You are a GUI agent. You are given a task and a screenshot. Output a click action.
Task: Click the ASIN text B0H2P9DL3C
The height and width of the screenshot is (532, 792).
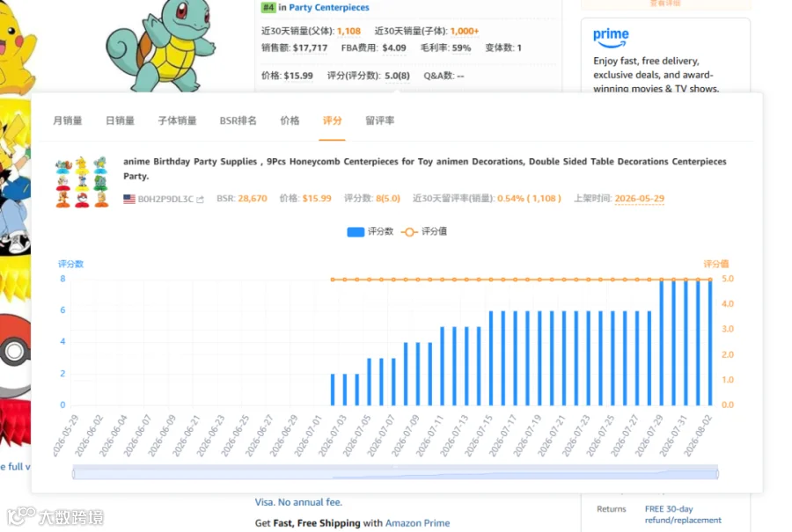[165, 199]
